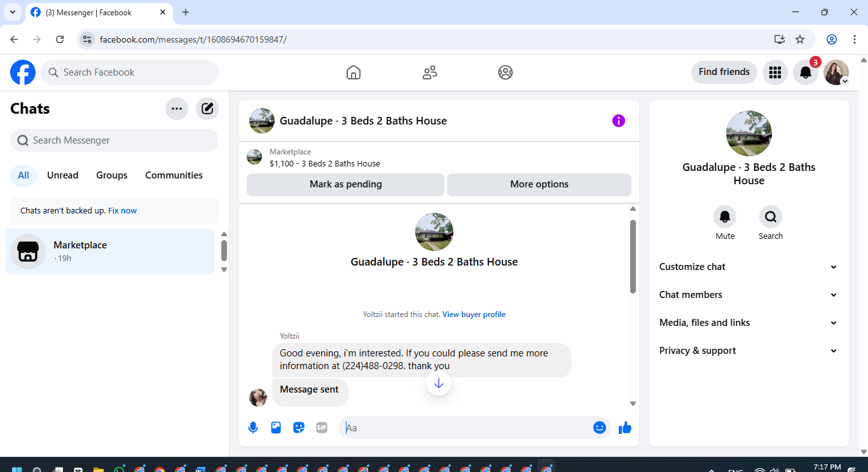The image size is (868, 472).
Task: Click the browser address bar URL
Action: tap(193, 39)
